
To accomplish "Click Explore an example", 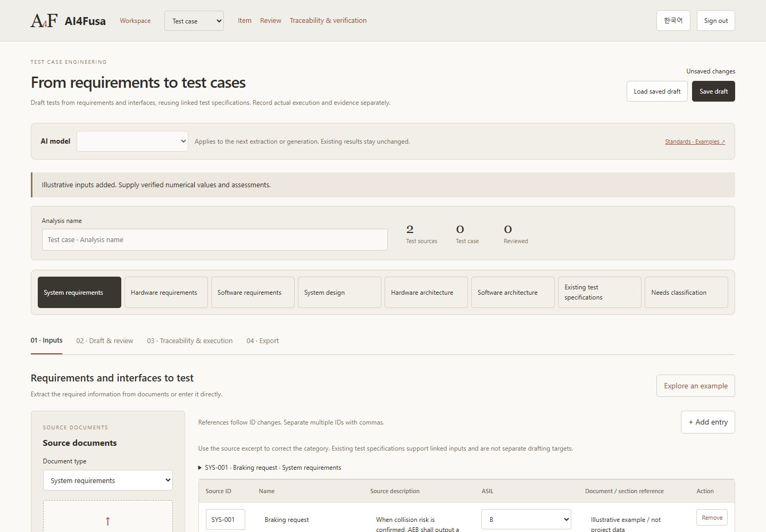I will coord(696,386).
